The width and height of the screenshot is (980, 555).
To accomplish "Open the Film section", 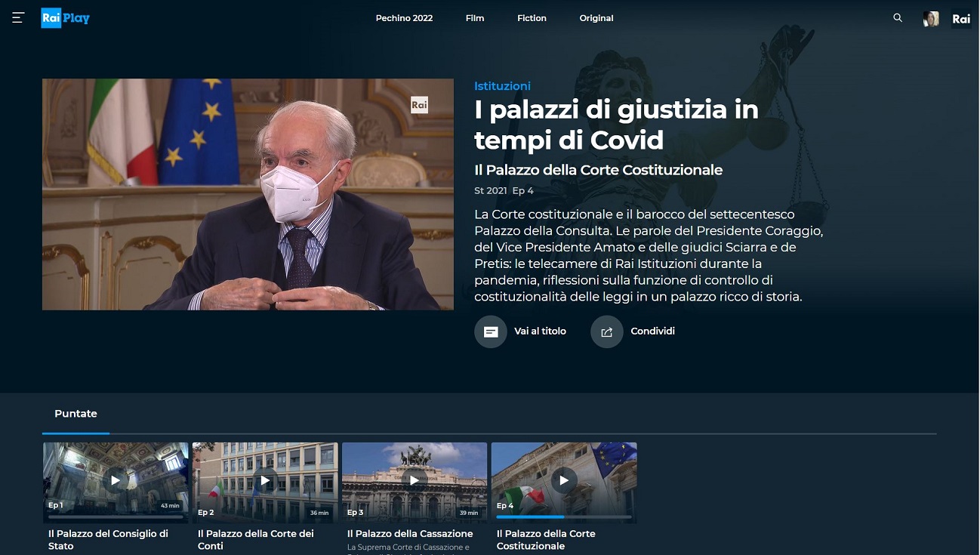I will 475,17.
